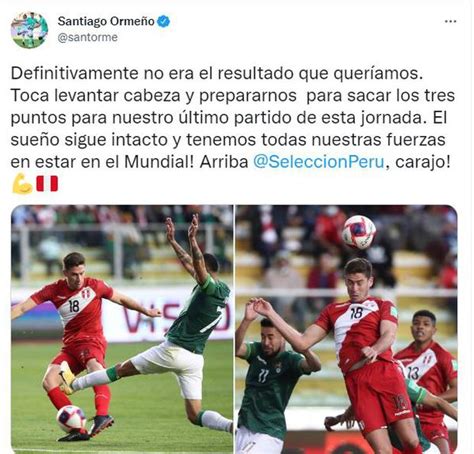The width and height of the screenshot is (474, 454).
Task: Click the soccer ball in the right photo
Action: [359, 232]
